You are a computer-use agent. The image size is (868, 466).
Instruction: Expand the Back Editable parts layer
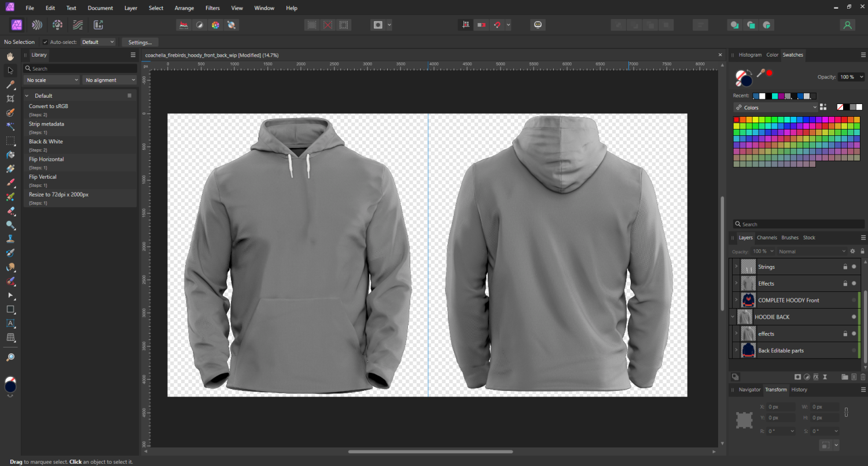[735, 350]
